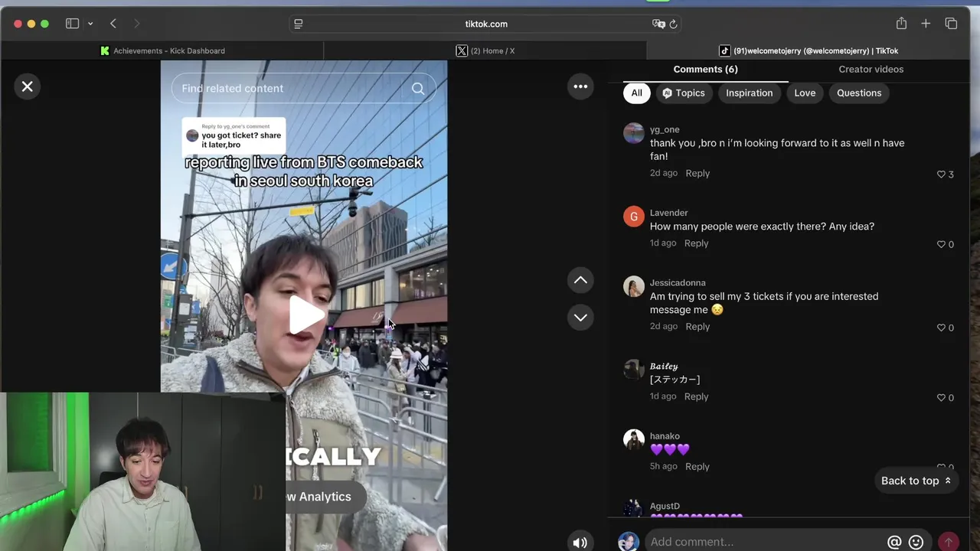Reply to Bailey's comment
The height and width of the screenshot is (551, 980).
(696, 396)
